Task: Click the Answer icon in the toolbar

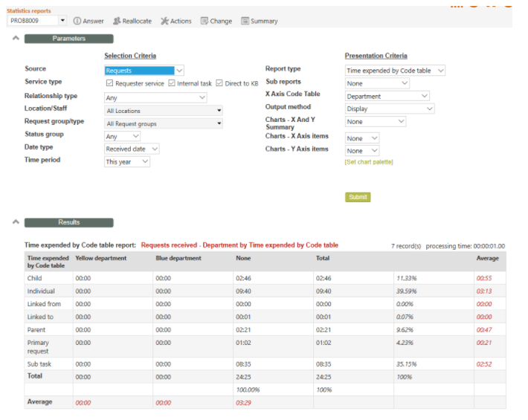Action: point(77,21)
